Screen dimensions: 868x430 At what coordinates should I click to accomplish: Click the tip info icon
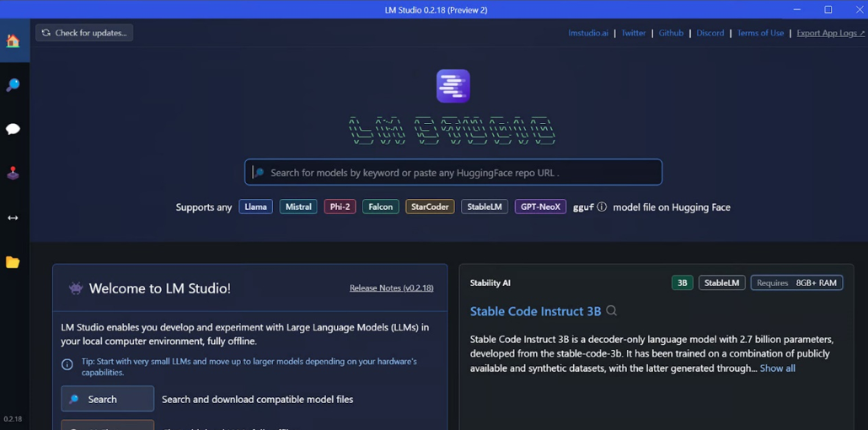pos(67,364)
